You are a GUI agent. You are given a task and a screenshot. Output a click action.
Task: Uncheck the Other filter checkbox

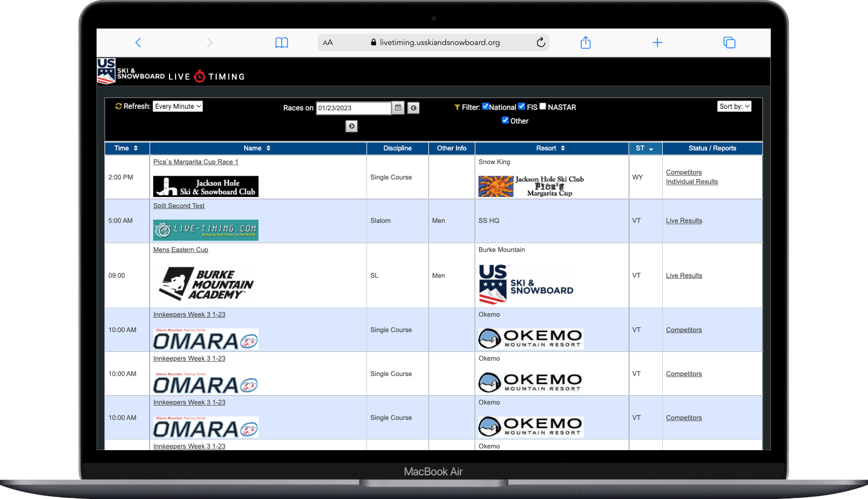point(505,120)
